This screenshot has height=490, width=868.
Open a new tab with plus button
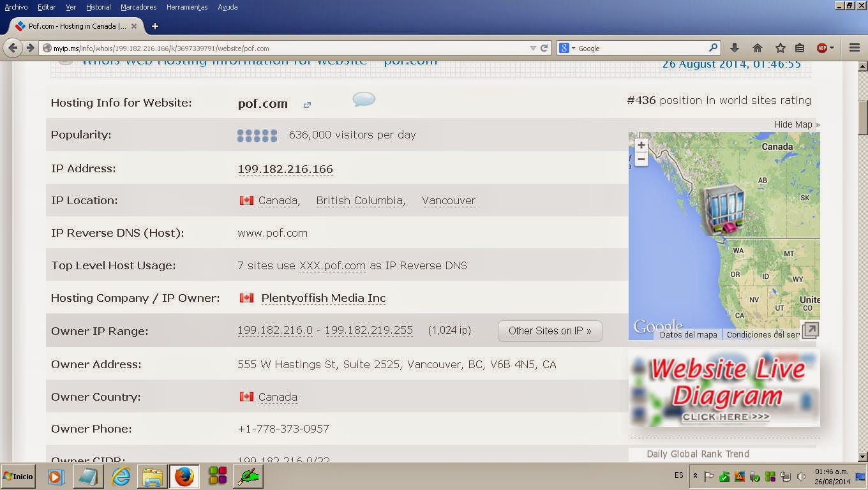click(154, 26)
